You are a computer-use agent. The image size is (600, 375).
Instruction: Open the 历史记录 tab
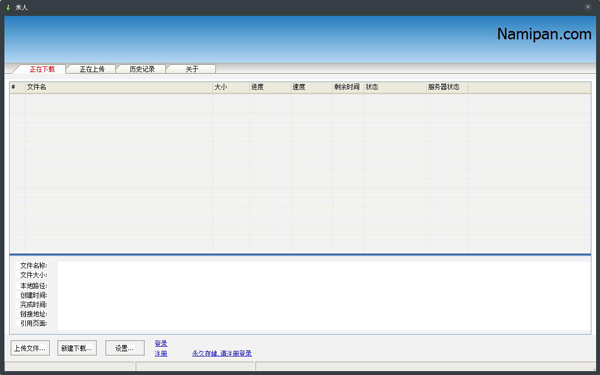[x=142, y=69]
